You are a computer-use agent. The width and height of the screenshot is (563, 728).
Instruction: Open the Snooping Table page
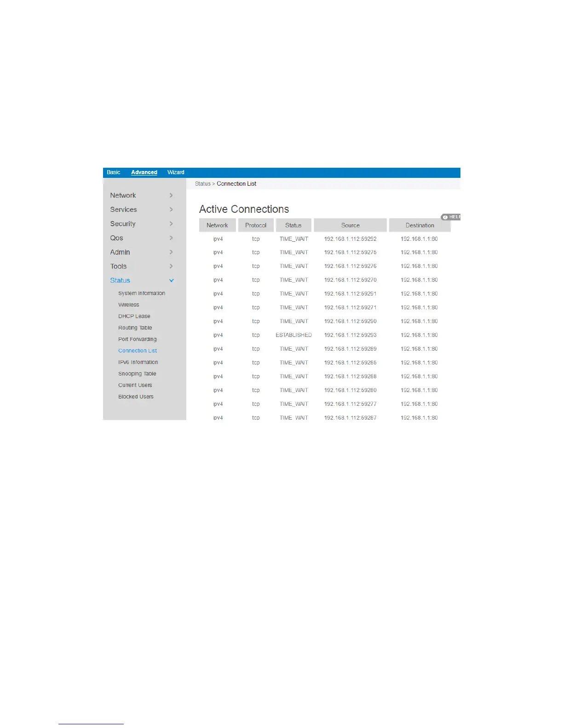[137, 374]
